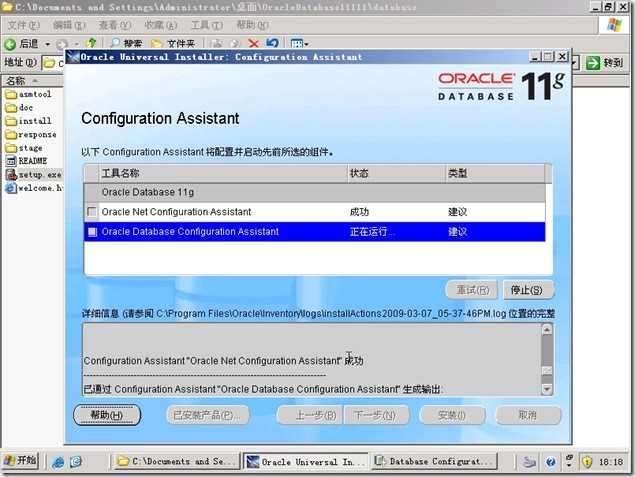Switch to Oracle Universal Installer taskbar item
Image resolution: width=635 pixels, height=477 pixels.
coord(307,462)
